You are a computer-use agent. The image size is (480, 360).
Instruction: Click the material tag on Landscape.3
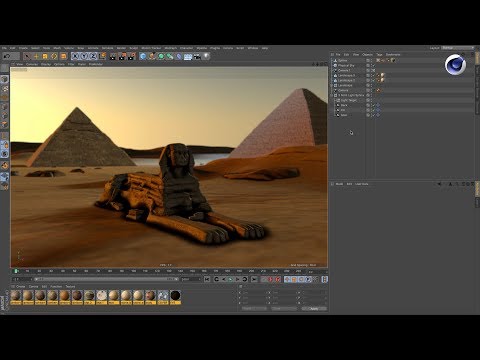[x=382, y=75]
